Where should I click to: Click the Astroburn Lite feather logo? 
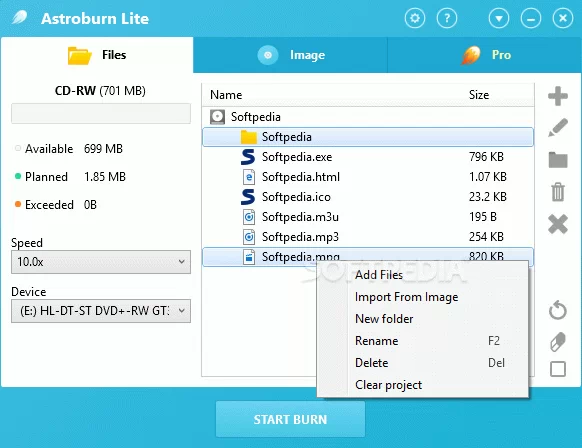click(19, 17)
